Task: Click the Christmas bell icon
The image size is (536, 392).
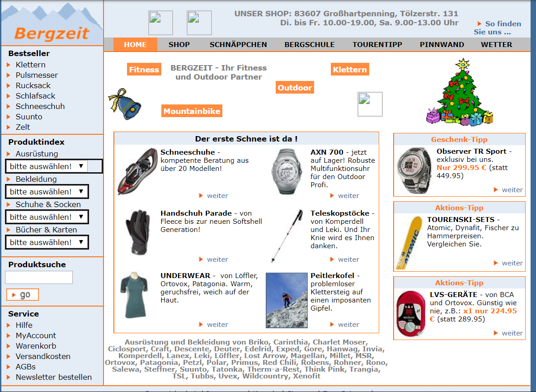Action: (x=122, y=104)
